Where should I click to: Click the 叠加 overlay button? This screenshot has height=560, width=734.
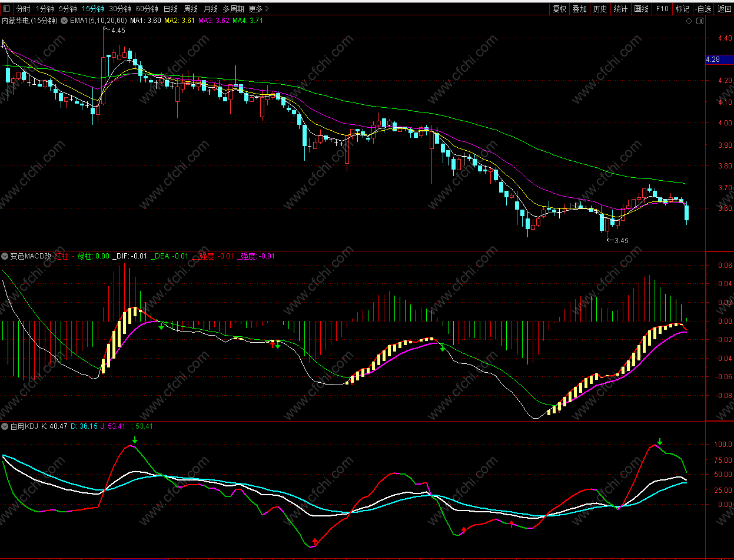click(x=580, y=9)
